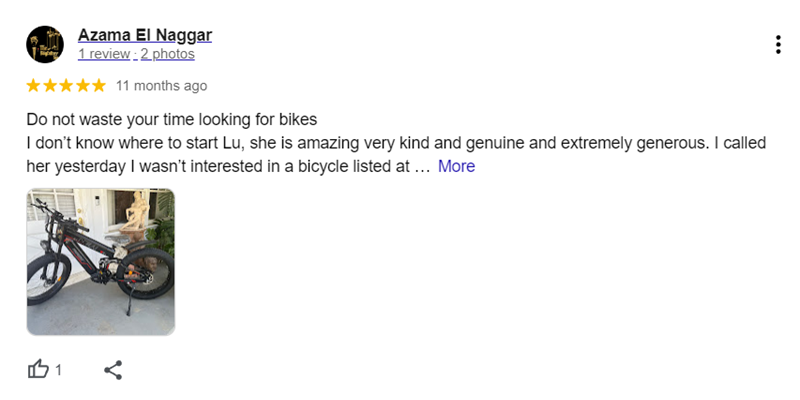The width and height of the screenshot is (800, 400).
Task: Click the like count number 1
Action: click(59, 371)
